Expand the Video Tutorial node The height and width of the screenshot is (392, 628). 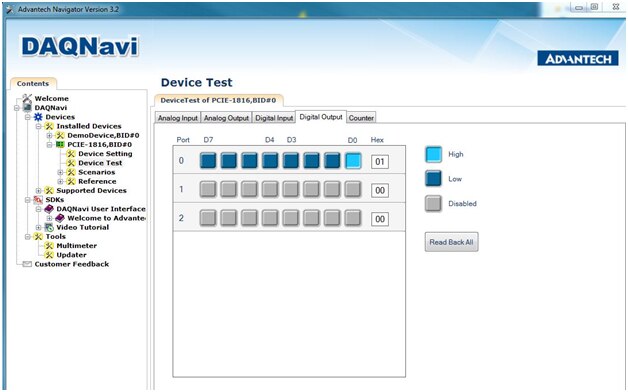pos(38,227)
